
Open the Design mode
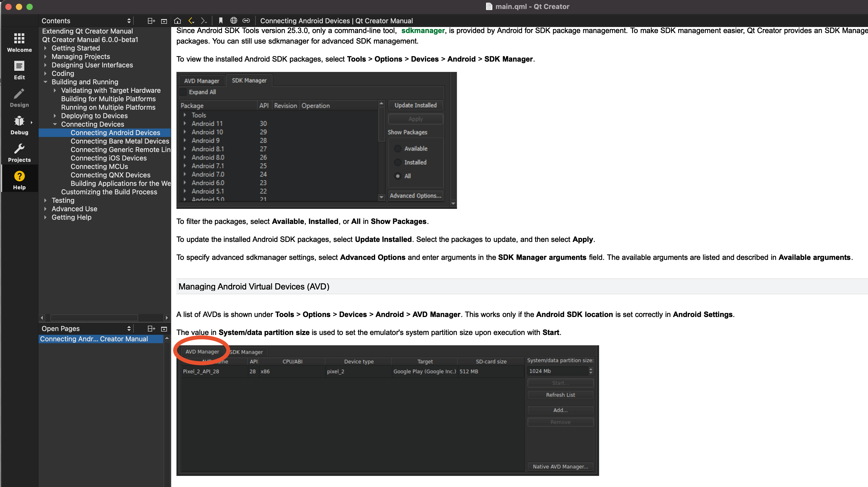pos(19,98)
